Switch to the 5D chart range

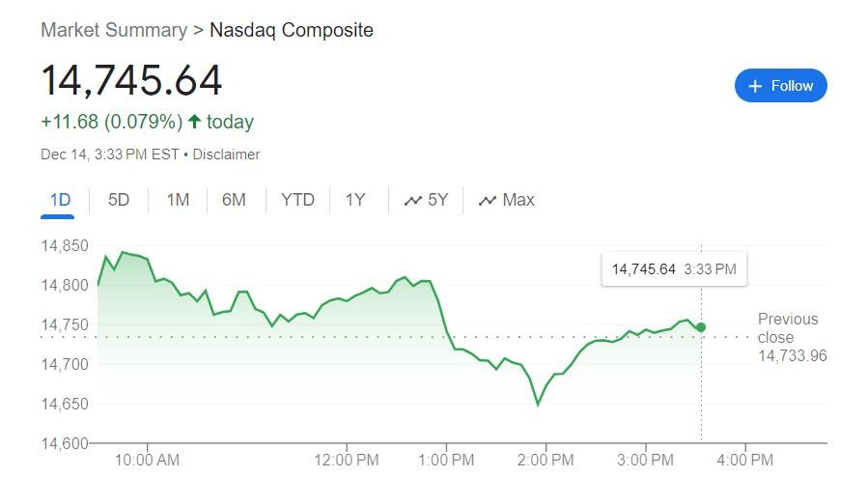tap(119, 200)
